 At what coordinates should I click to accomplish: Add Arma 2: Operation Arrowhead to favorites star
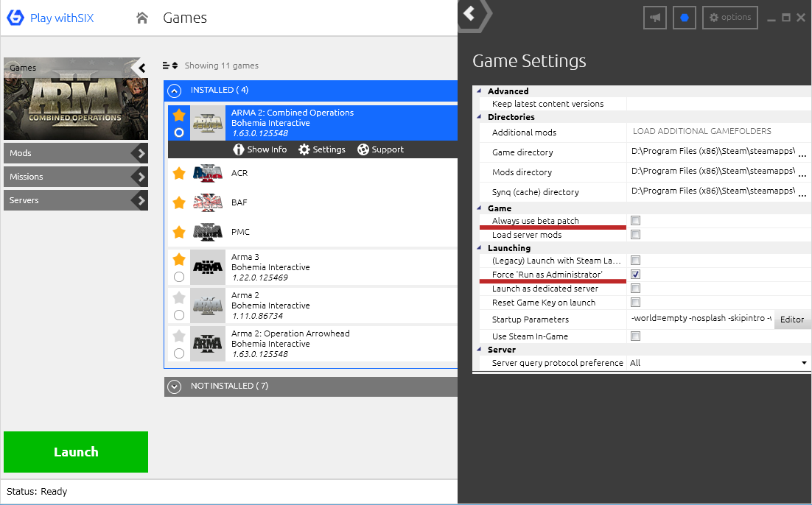(179, 335)
